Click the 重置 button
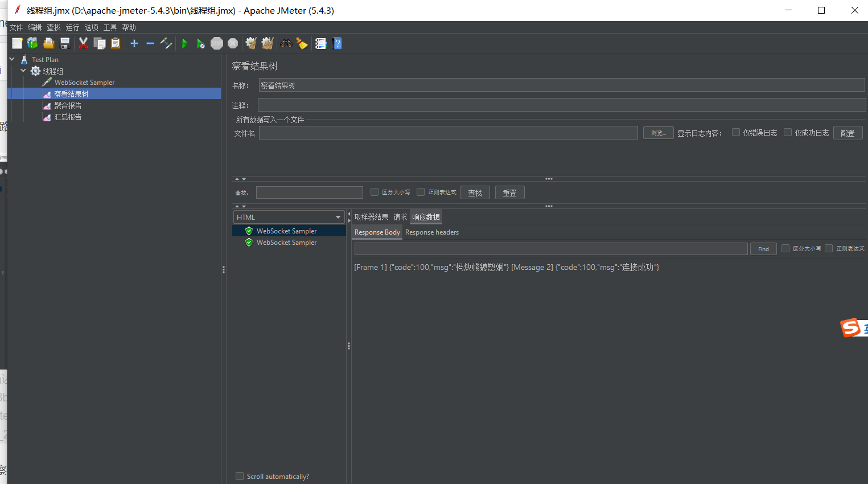 coord(510,192)
